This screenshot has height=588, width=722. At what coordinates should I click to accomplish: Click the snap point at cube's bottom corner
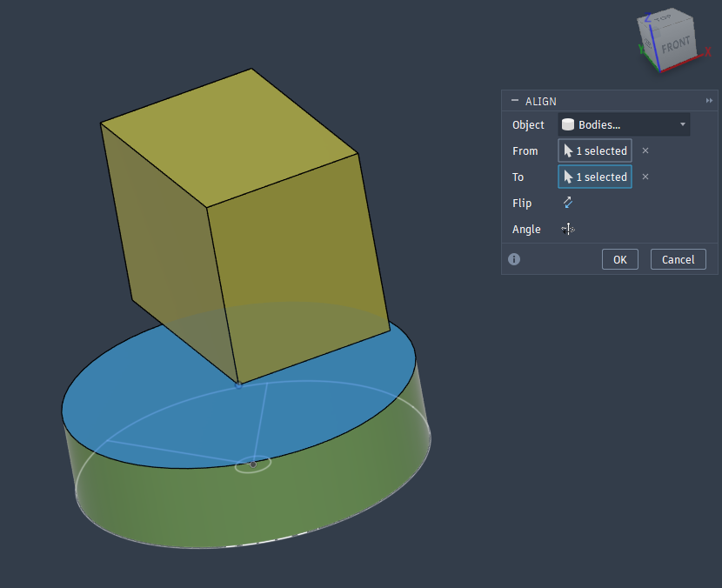coord(238,385)
